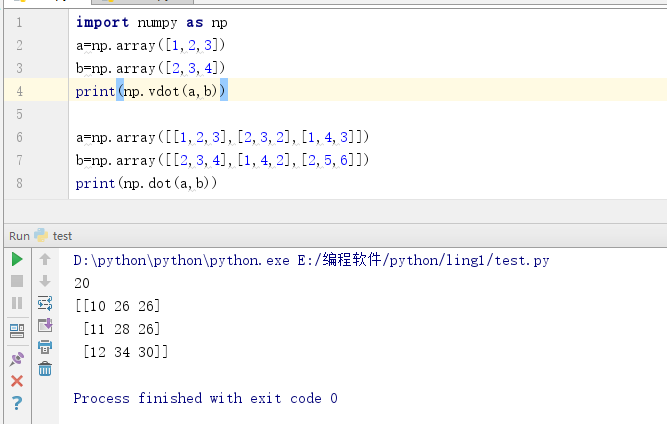
Task: Click the print(np.vdot(a,b)) statement
Action: coord(150,91)
